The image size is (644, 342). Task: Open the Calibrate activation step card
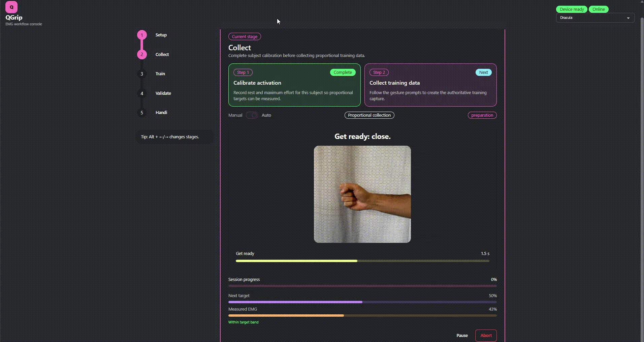point(294,85)
